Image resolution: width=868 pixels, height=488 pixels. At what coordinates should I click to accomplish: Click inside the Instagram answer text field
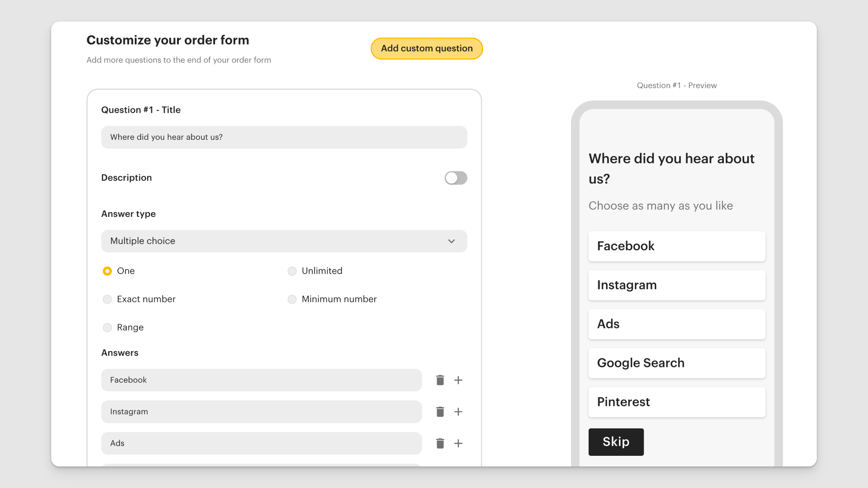pyautogui.click(x=261, y=411)
